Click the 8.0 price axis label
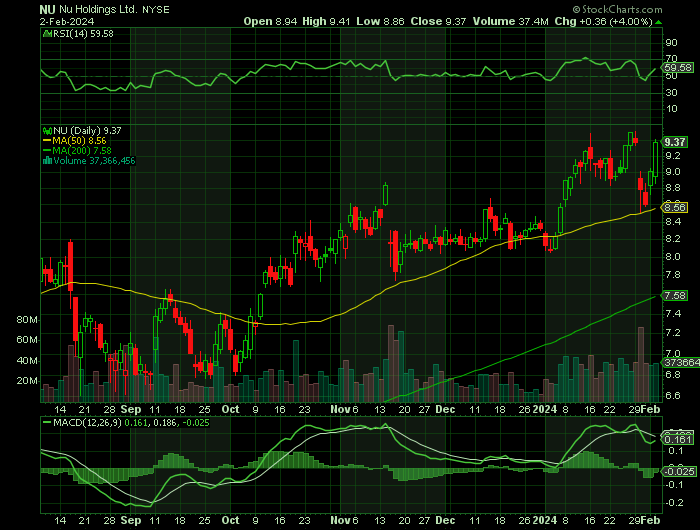Screen dimensions: 700x530 click(x=673, y=257)
